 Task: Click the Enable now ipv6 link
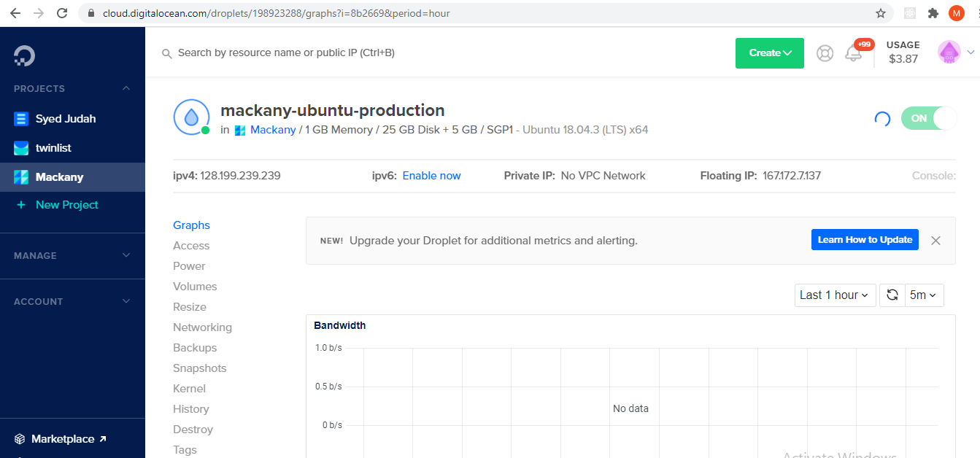[x=431, y=176]
